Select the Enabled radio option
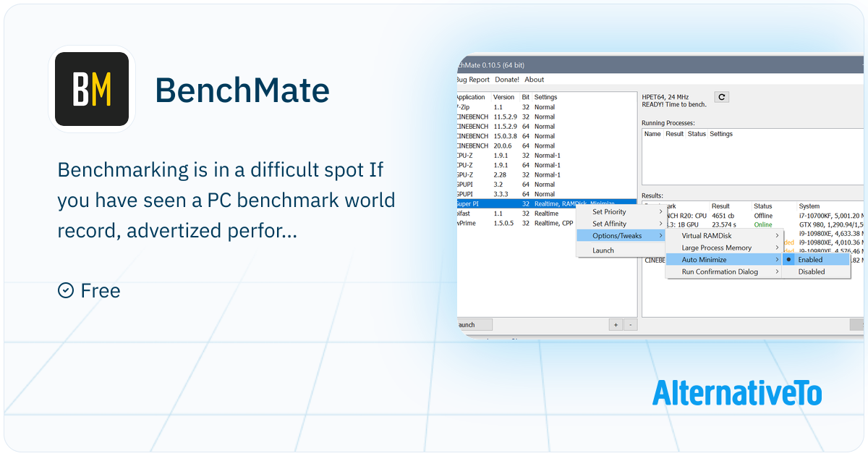 [x=816, y=260]
